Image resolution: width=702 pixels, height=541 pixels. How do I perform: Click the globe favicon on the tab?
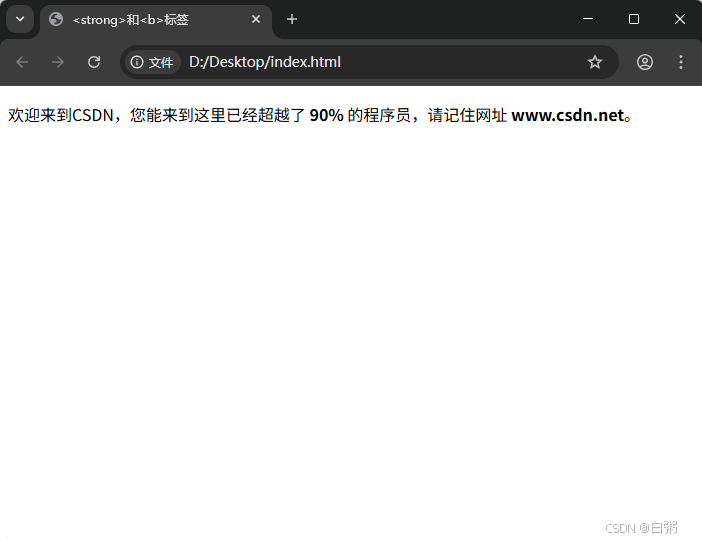(56, 19)
